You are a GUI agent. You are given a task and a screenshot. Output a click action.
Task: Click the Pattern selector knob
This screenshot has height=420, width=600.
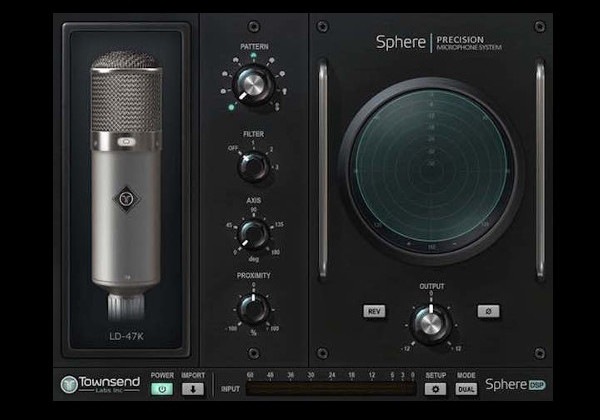point(253,85)
